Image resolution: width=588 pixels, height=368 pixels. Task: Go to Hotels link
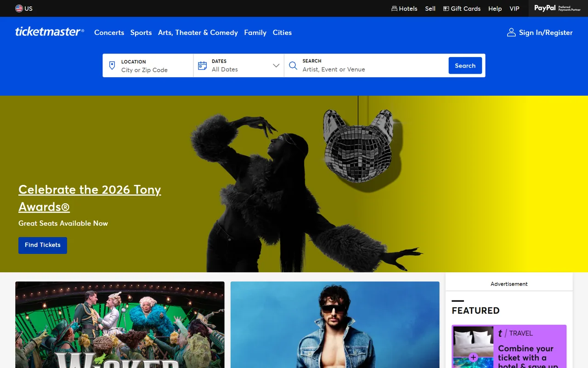click(404, 8)
